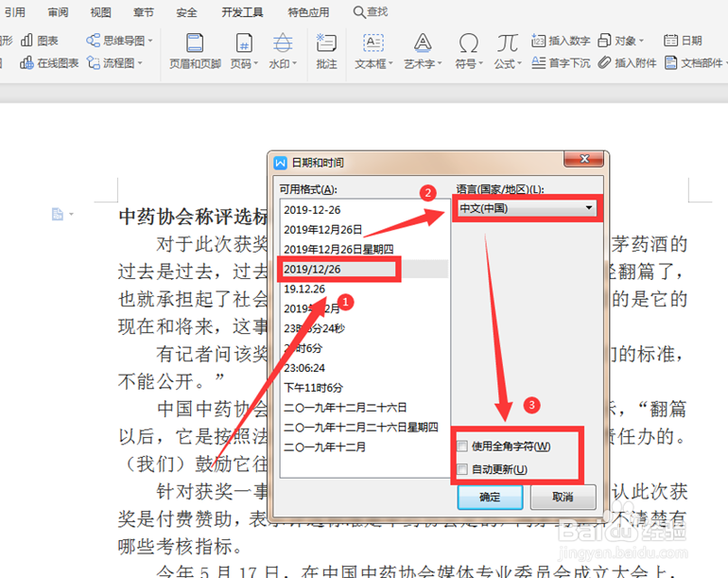Switch to the 安全 ribbon tab

click(186, 12)
